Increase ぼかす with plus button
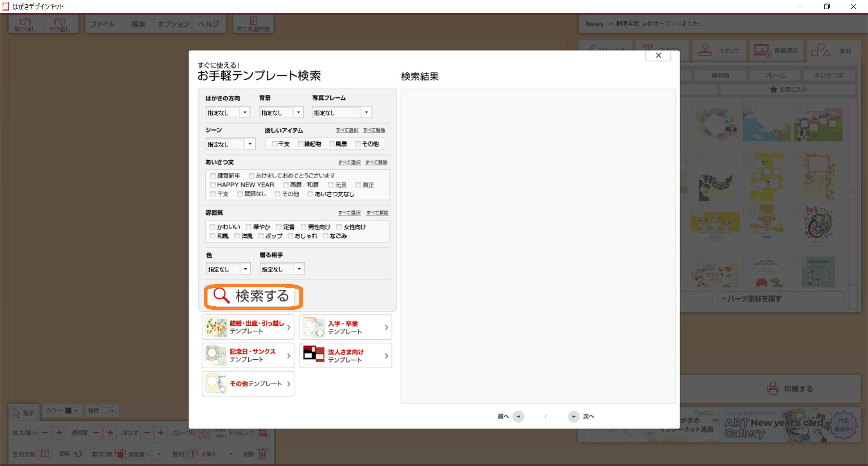This screenshot has height=466, width=868. (x=161, y=433)
